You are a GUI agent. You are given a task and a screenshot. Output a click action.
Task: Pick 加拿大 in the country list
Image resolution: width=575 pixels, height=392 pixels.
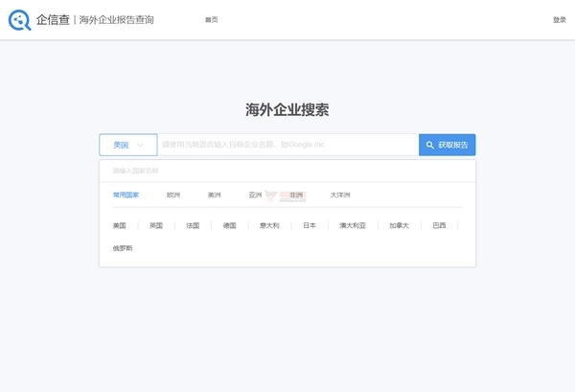(x=399, y=225)
